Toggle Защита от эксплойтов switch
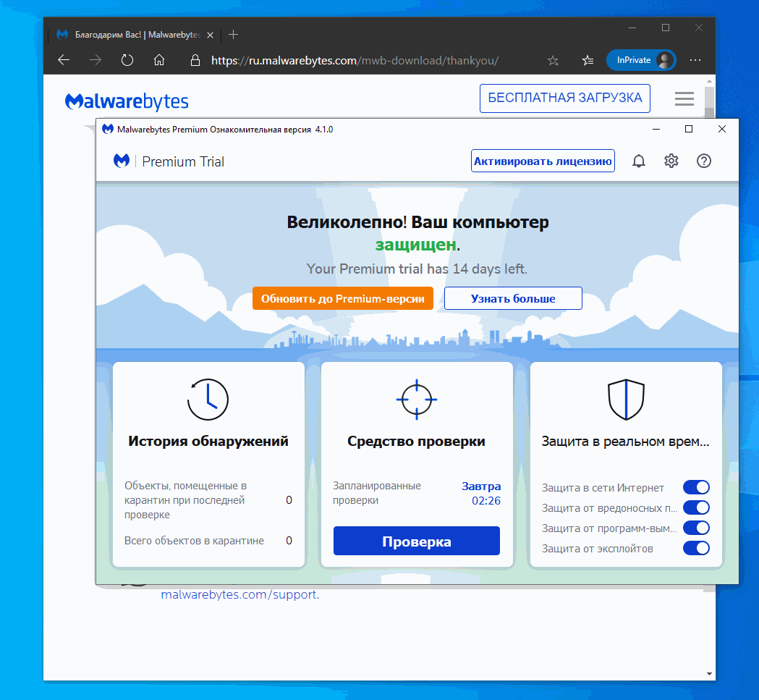 click(x=696, y=549)
